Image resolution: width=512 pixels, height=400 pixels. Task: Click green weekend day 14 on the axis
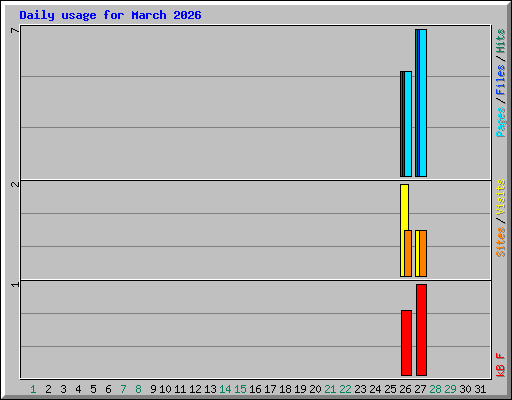pos(225,389)
